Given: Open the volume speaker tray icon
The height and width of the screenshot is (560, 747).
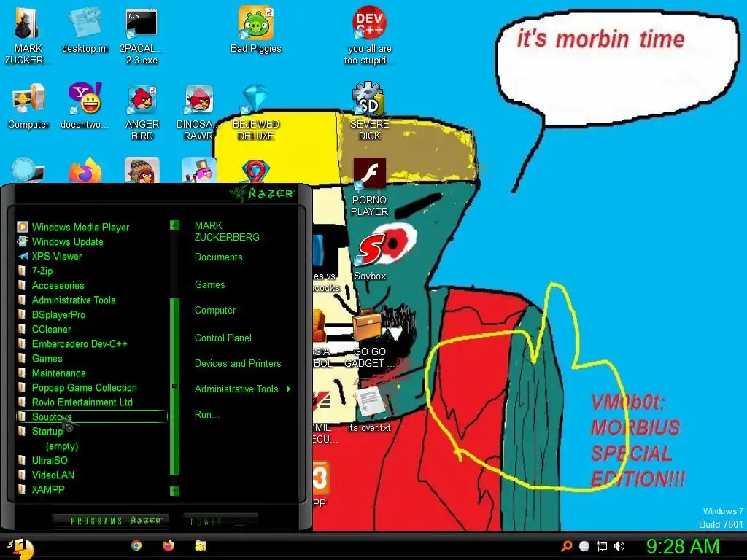Looking at the screenshot, I should pos(619,546).
